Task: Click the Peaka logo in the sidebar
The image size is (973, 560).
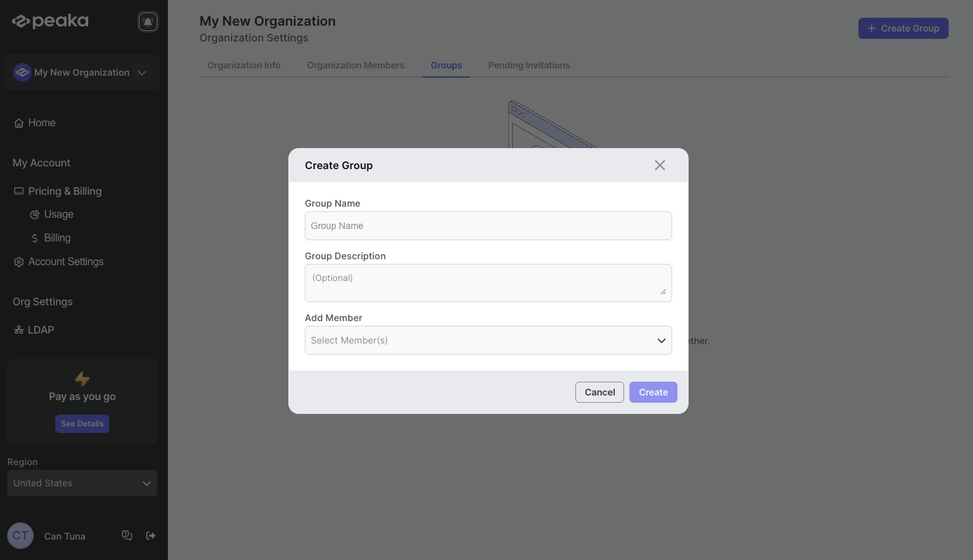Action: [x=50, y=20]
